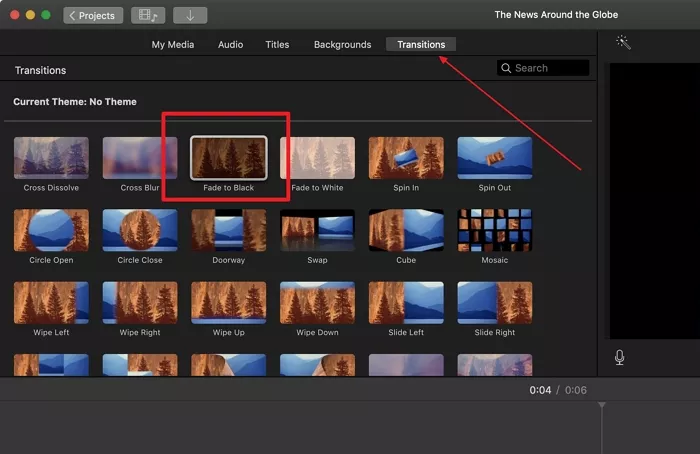Screen dimensions: 700x454
Task: Select the Cross Blur transition
Action: click(140, 158)
